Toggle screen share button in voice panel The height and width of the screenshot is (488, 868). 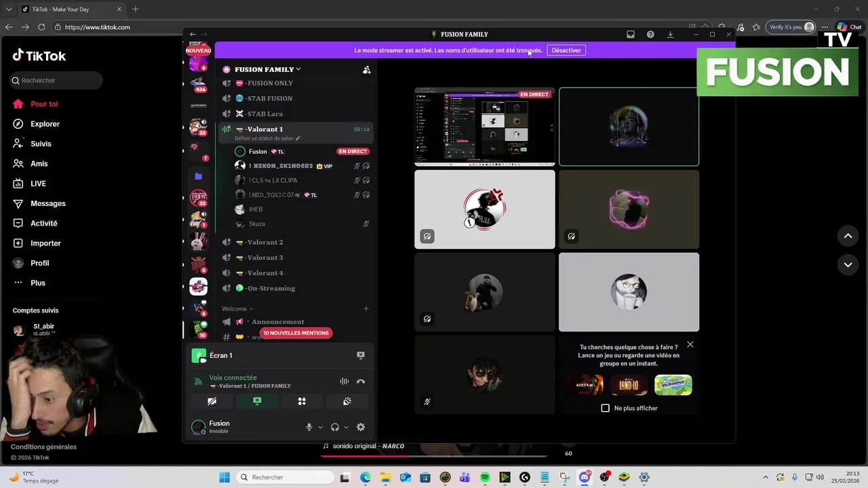click(x=257, y=401)
